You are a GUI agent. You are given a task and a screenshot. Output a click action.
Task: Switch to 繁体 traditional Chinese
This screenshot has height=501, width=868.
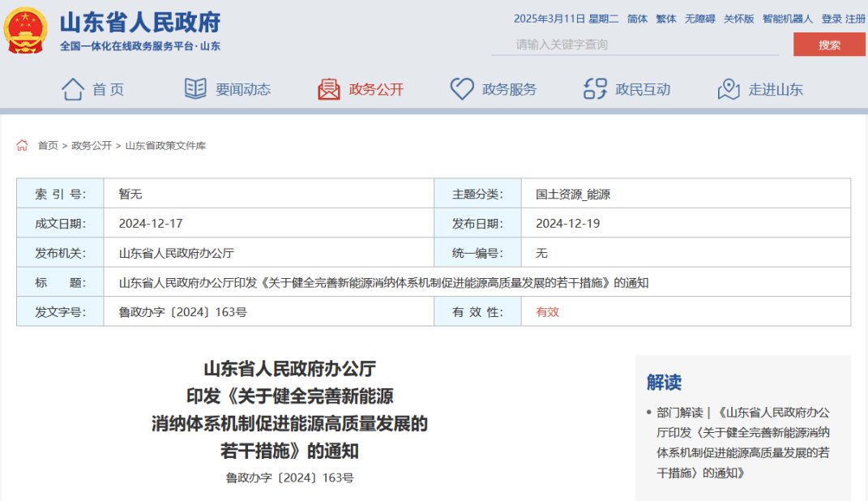click(x=666, y=19)
